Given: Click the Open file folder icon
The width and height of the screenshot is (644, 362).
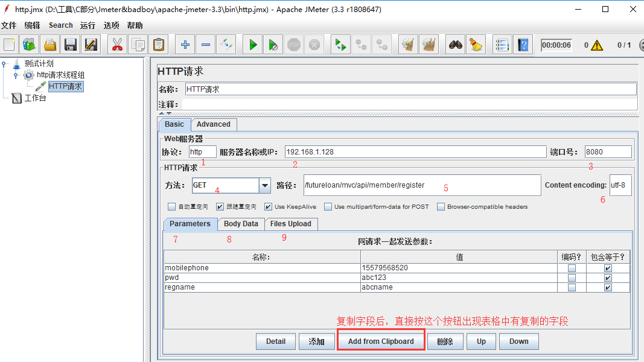Looking at the screenshot, I should [50, 45].
